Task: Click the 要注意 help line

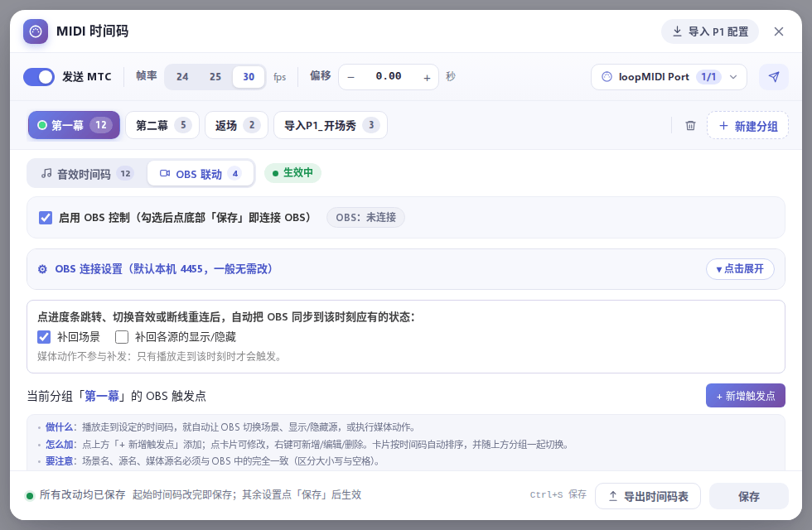Action: click(x=212, y=461)
